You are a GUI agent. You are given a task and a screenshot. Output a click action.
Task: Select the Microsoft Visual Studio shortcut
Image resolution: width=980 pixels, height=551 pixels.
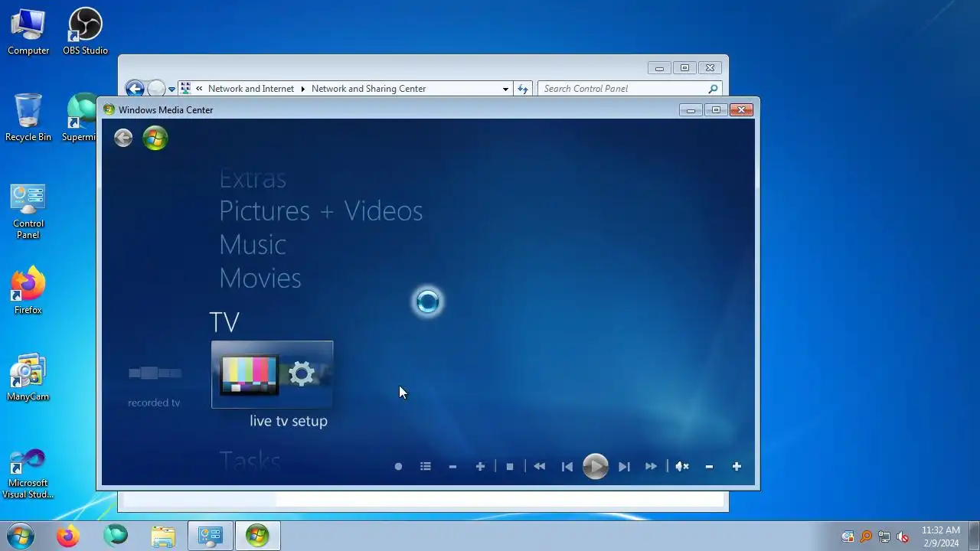(28, 474)
